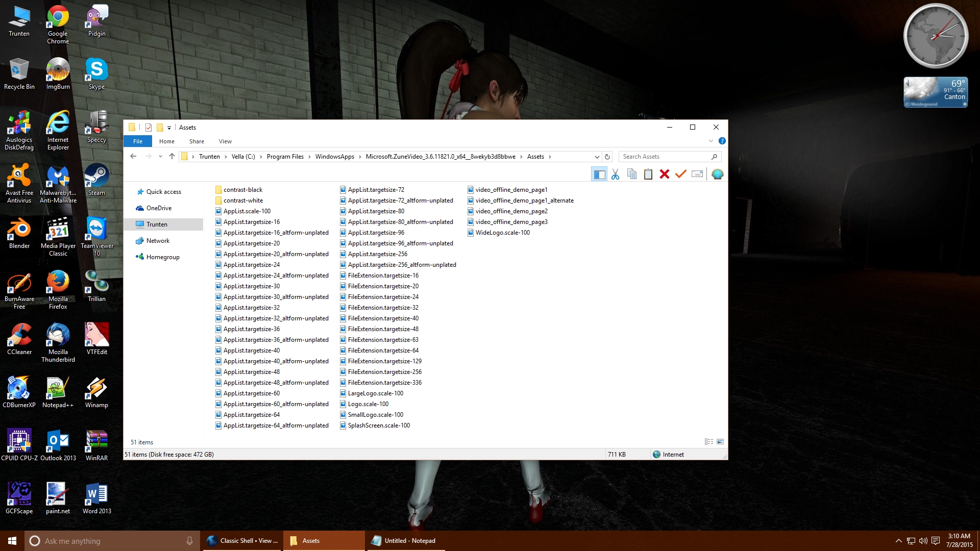The height and width of the screenshot is (551, 980).
Task: Open Quick Access Toolbar customize dropdown
Action: tap(169, 128)
